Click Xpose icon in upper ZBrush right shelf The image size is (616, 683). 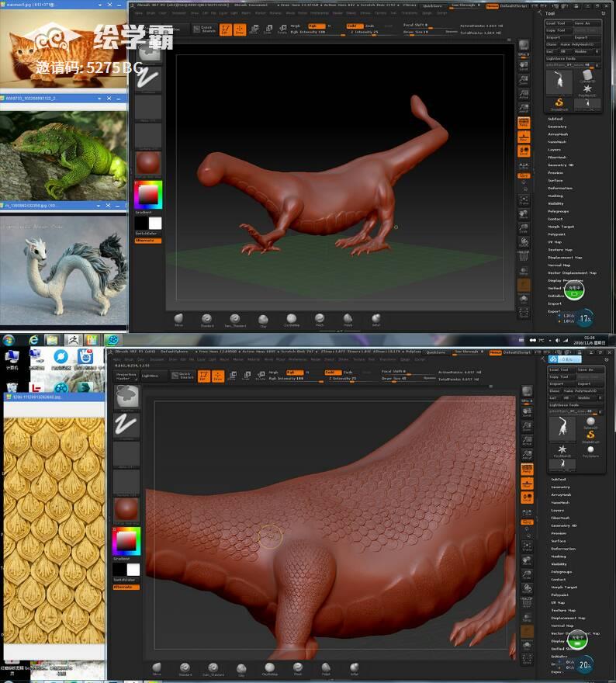[524, 312]
